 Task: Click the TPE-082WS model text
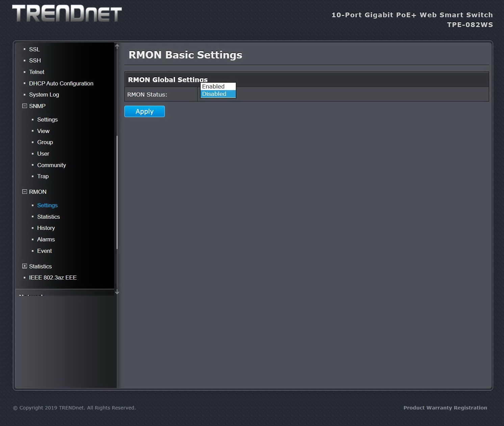[470, 25]
